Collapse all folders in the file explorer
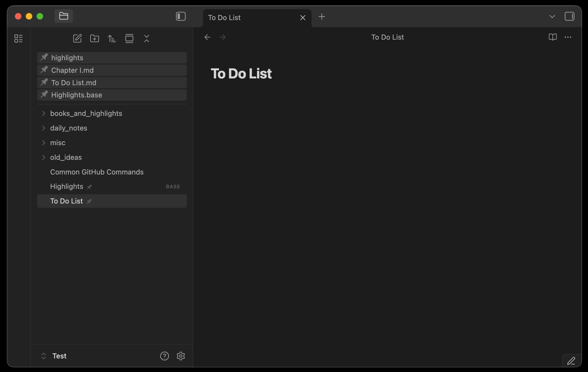The width and height of the screenshot is (588, 372). [x=147, y=39]
